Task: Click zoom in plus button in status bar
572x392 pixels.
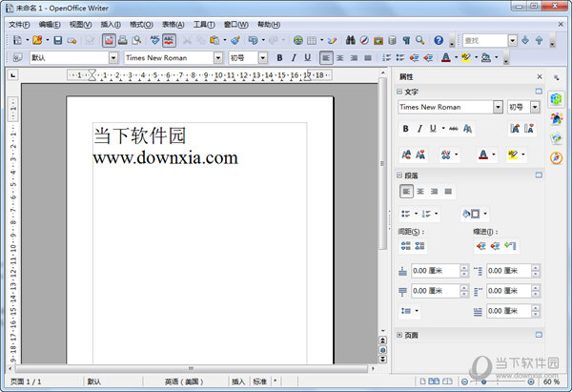Action: [x=531, y=382]
